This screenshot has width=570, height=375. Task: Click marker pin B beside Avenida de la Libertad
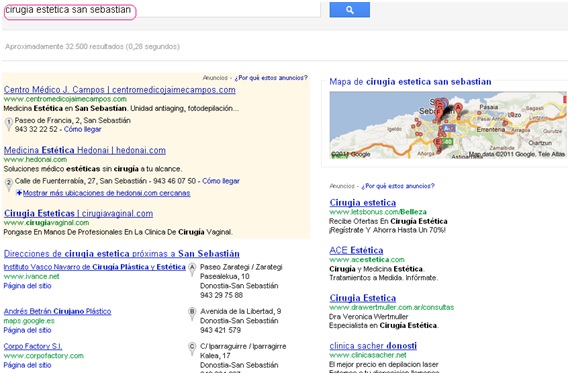pos(192,314)
